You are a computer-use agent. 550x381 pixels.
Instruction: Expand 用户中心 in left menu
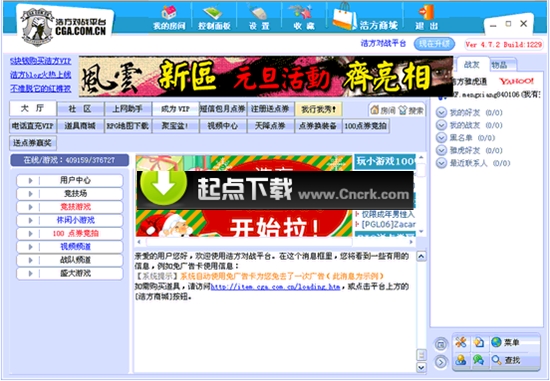(70, 180)
